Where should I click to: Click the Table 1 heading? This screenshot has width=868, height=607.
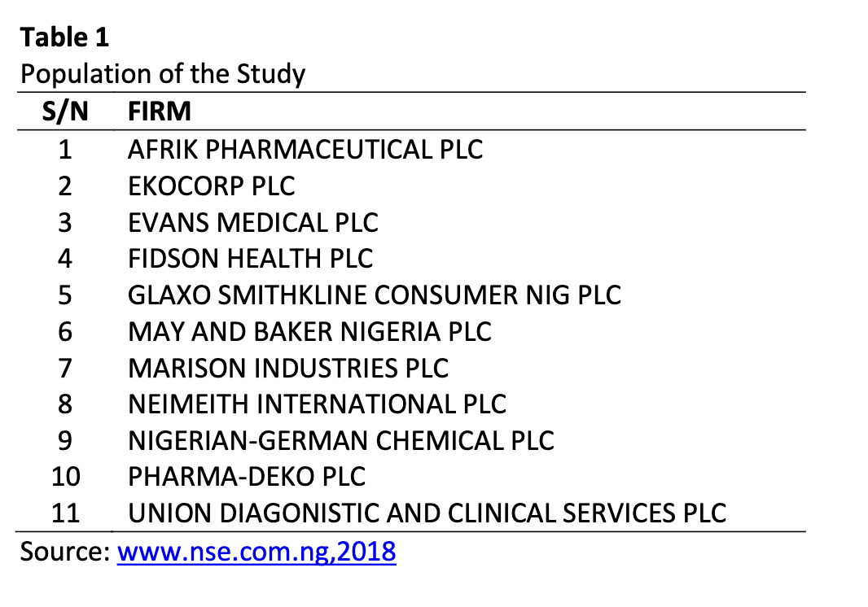pos(65,37)
